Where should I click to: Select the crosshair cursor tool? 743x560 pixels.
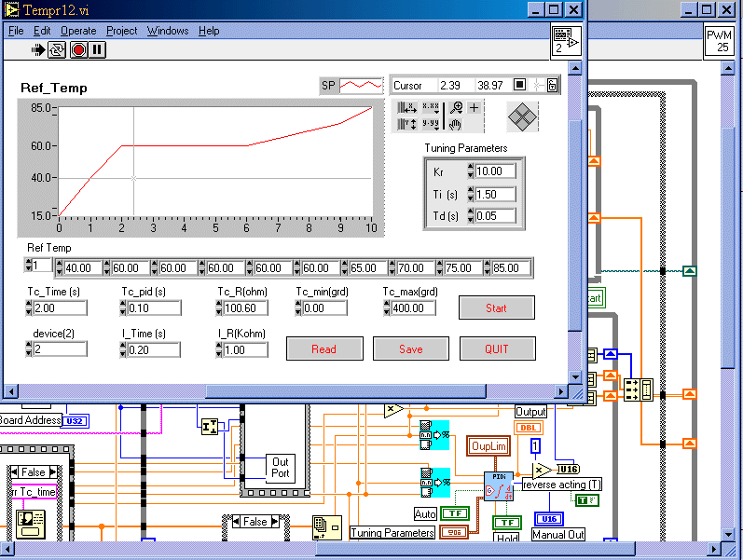475,108
